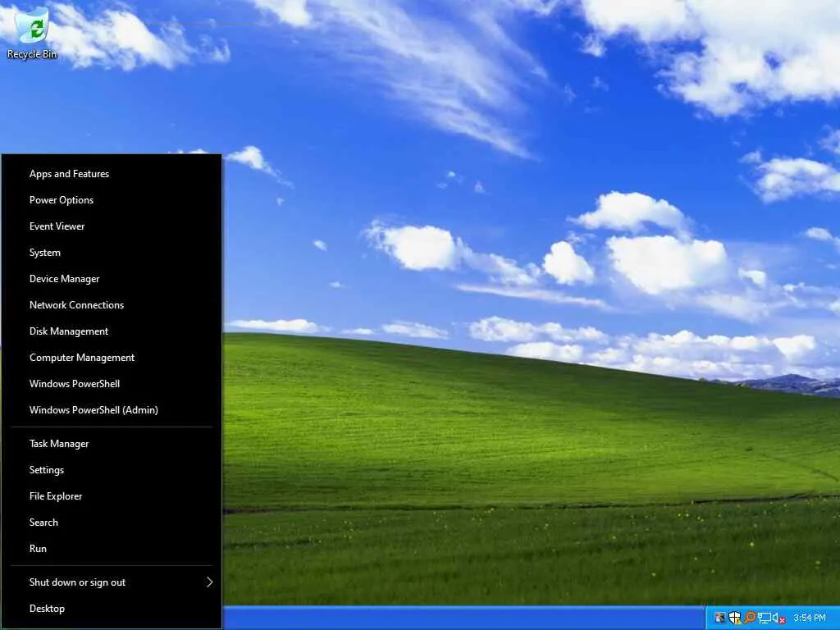Screen dimensions: 840x630
Task: Select Desktop at menu bottom
Action: tap(112, 609)
